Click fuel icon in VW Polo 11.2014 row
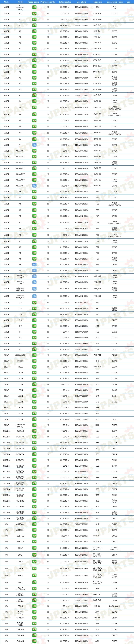Screen dimensions: 134x644 point(34,606)
